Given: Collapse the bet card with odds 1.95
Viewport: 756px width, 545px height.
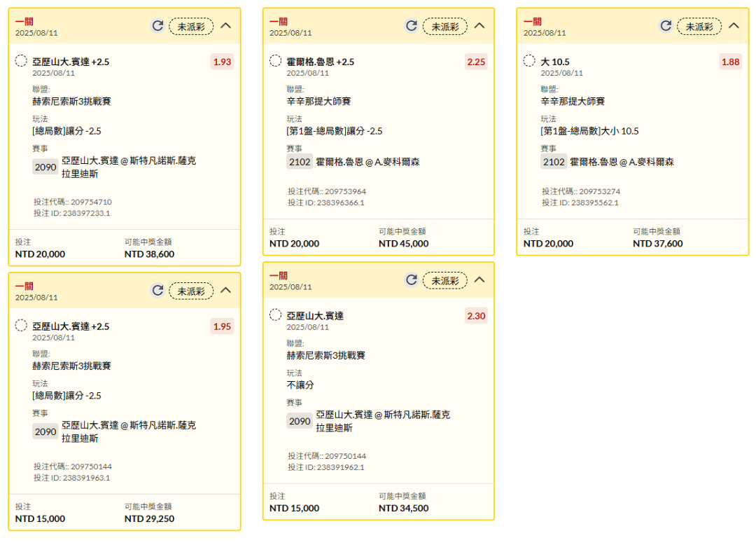Looking at the screenshot, I should 225,290.
